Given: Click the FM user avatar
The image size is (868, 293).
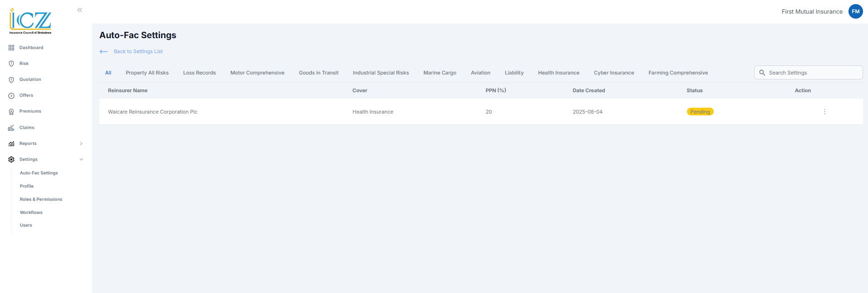Looking at the screenshot, I should (855, 12).
